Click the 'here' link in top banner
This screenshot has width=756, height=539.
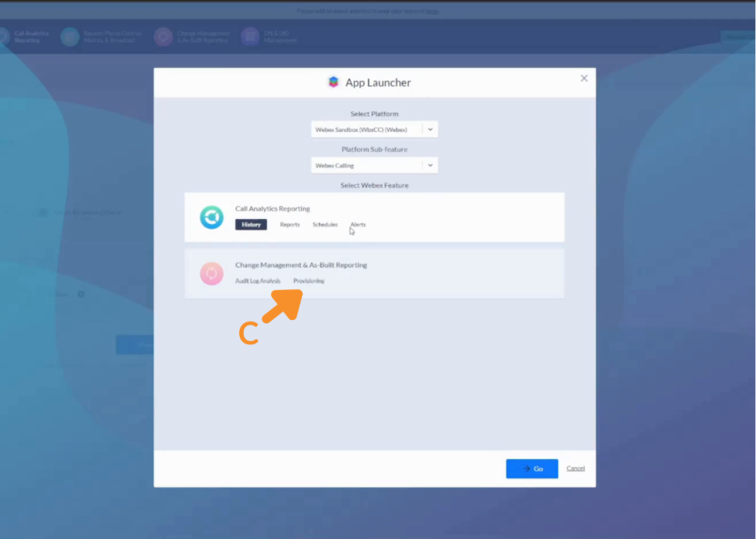432,11
